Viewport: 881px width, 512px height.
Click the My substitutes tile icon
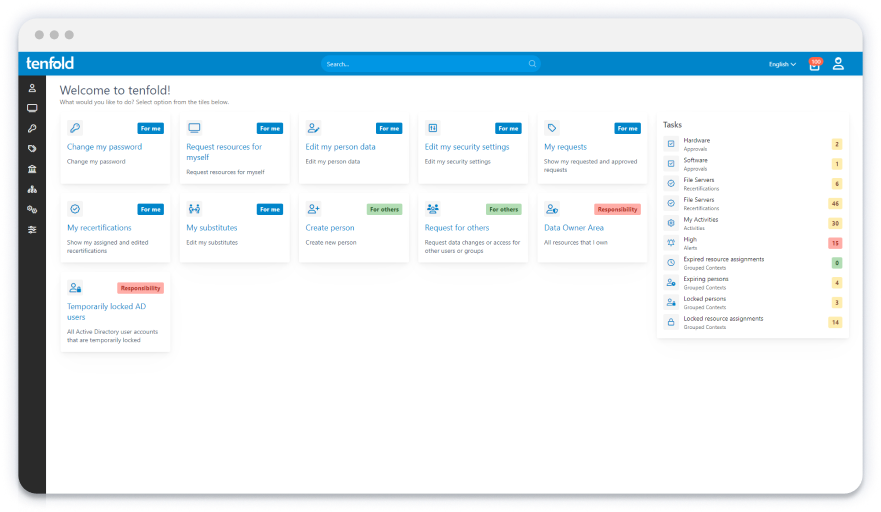[194, 209]
